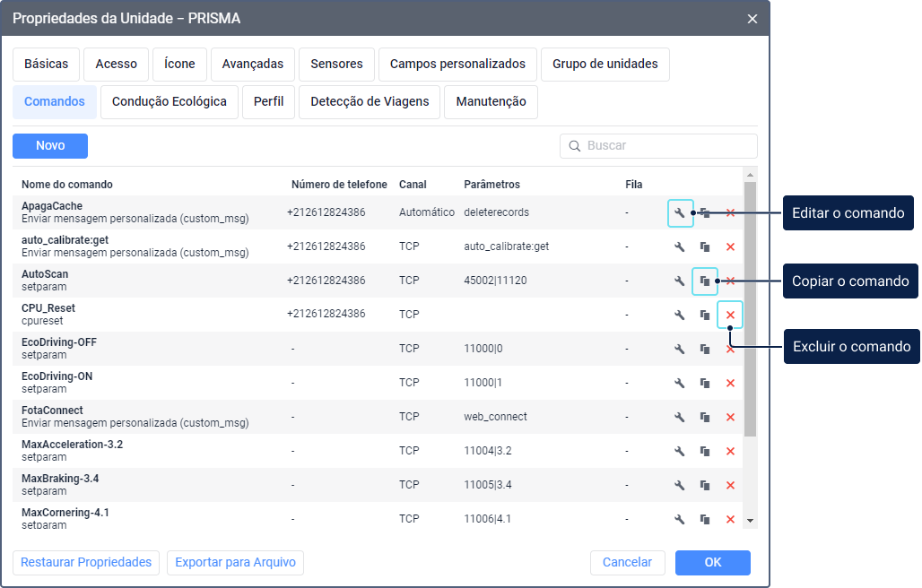922x588 pixels.
Task: Click wrench icon for EcoDriving-ON
Action: pos(680,384)
